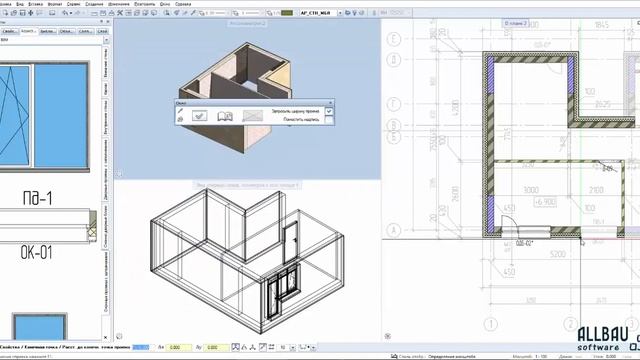
Task: Click the green line color swatch
Action: [x=287, y=13]
